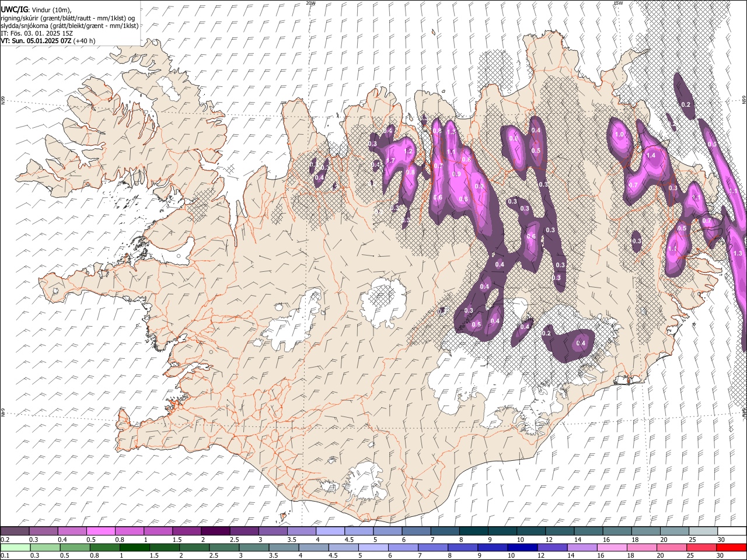The height and width of the screenshot is (560, 747).
Task: Click the 'rigning/skúrir' legend description line
Action: coord(67,17)
